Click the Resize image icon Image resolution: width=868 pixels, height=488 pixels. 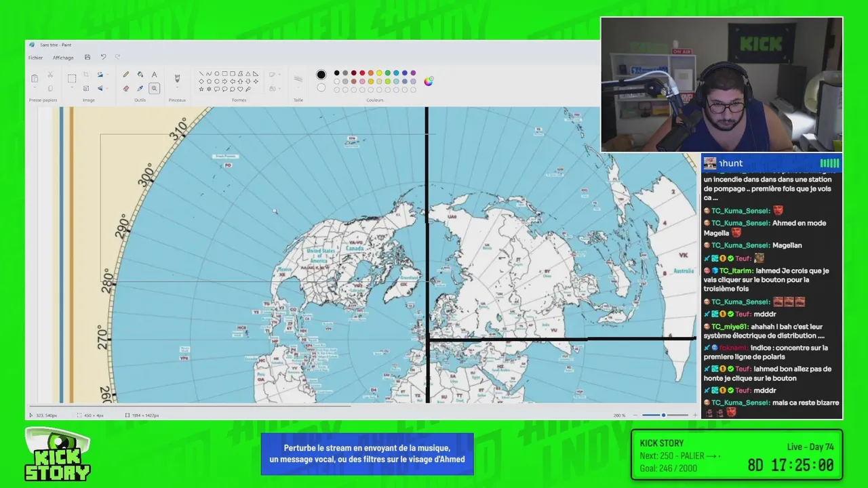click(x=86, y=88)
